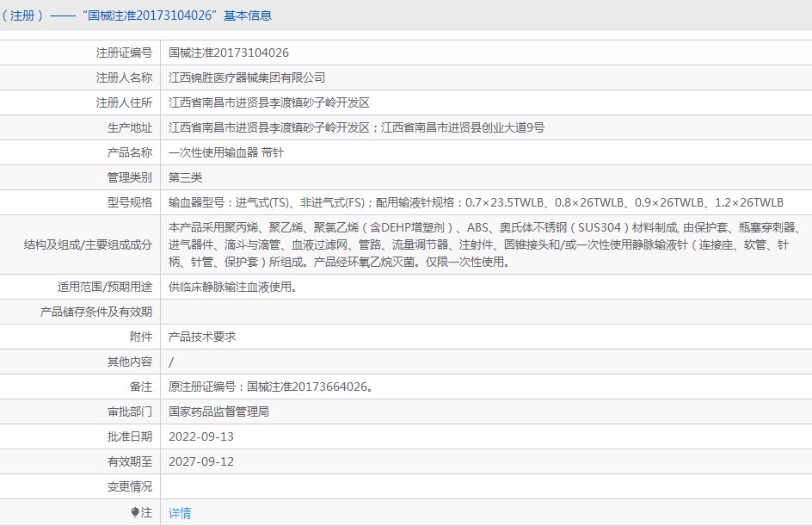Click the 生产地址 row label
812x526 pixels.
[130, 127]
